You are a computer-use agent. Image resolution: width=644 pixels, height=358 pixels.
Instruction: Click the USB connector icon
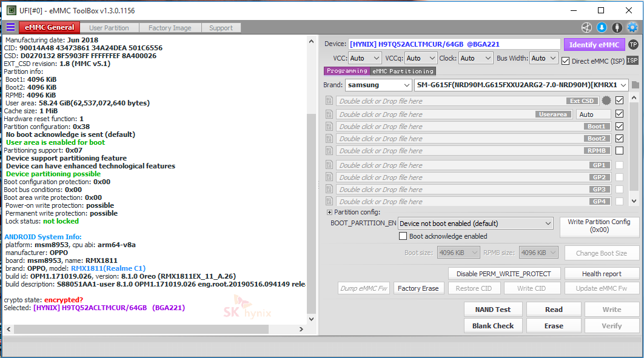click(617, 27)
